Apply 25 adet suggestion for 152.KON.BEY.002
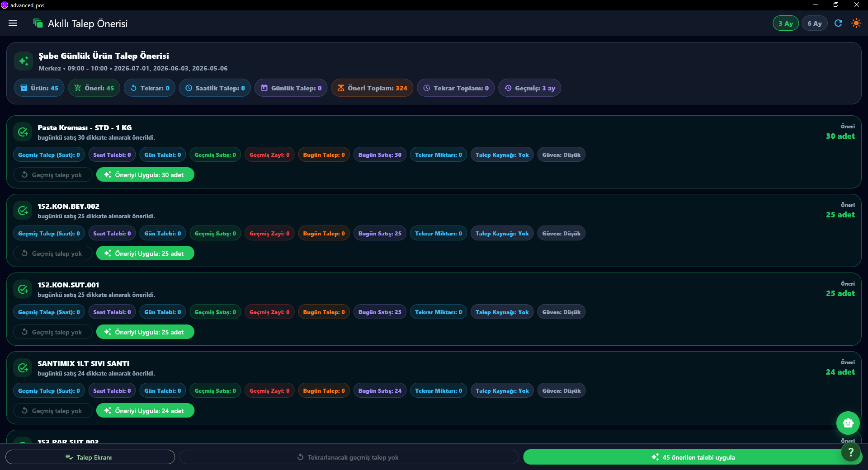This screenshot has height=470, width=868. point(145,254)
